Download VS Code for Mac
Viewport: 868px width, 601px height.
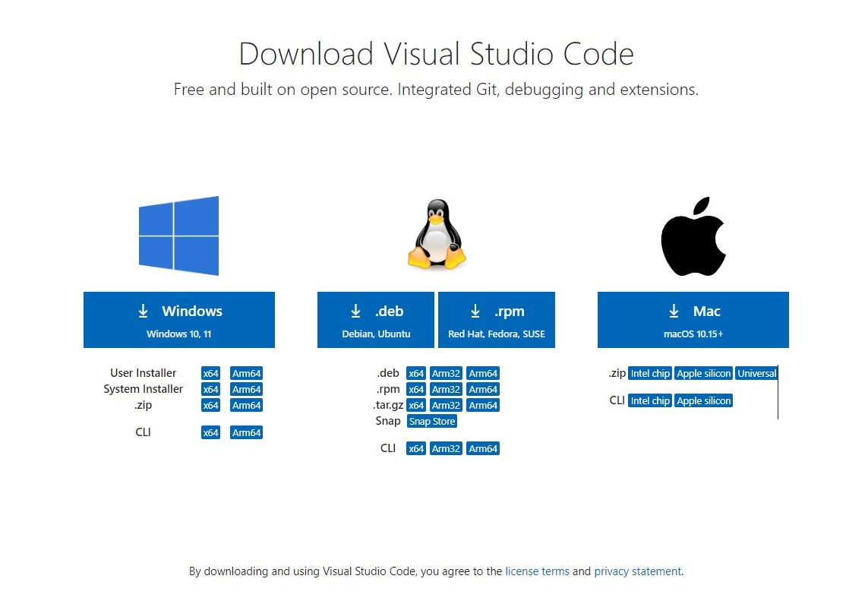[x=693, y=320]
